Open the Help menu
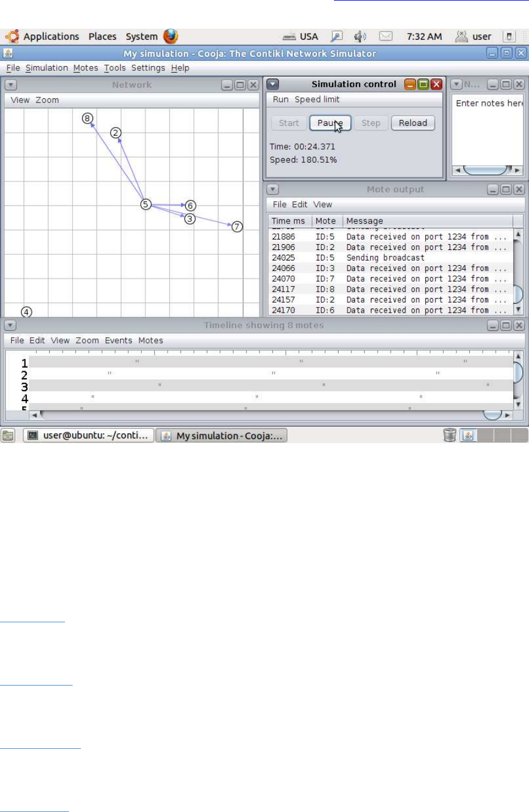The width and height of the screenshot is (529, 812). [x=180, y=68]
